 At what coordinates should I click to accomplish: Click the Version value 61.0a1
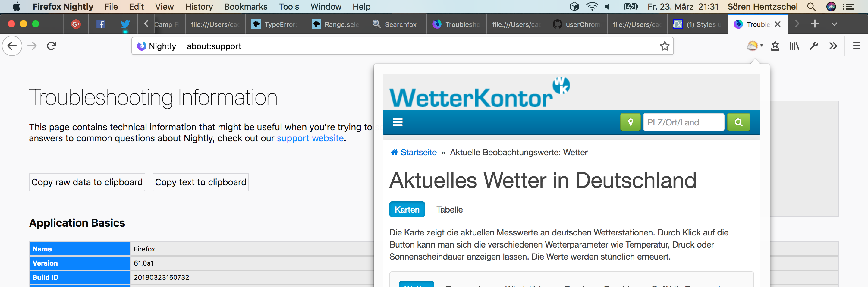[x=143, y=263]
